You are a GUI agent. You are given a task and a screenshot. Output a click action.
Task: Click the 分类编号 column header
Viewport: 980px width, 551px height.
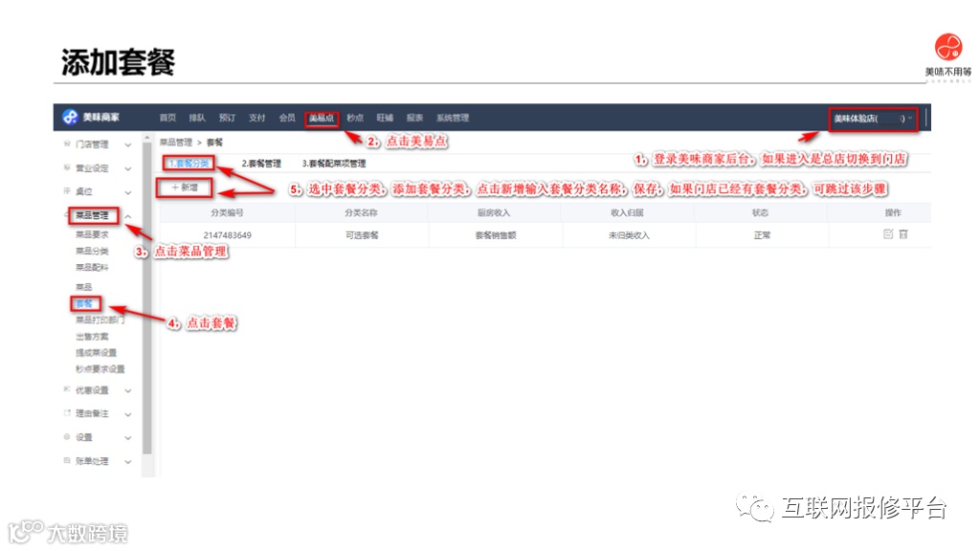(x=227, y=212)
